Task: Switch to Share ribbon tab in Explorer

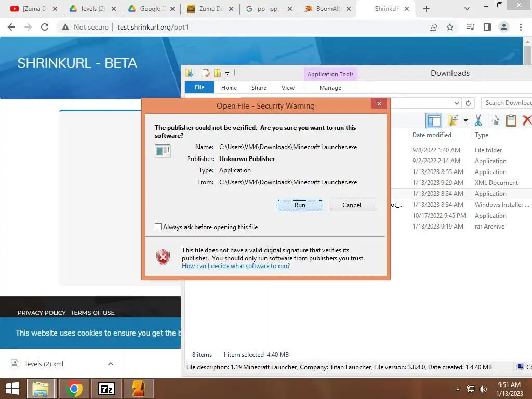Action: tap(259, 87)
